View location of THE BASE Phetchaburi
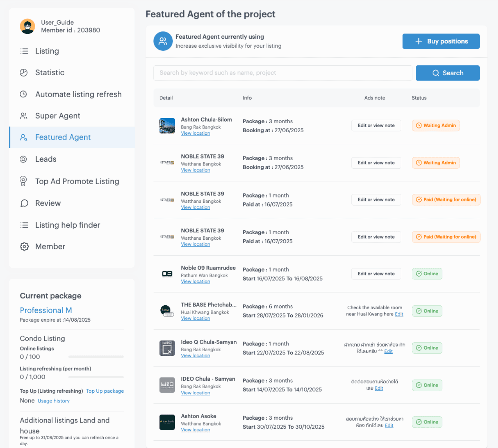Image resolution: width=498 pixels, height=448 pixels. 195,318
